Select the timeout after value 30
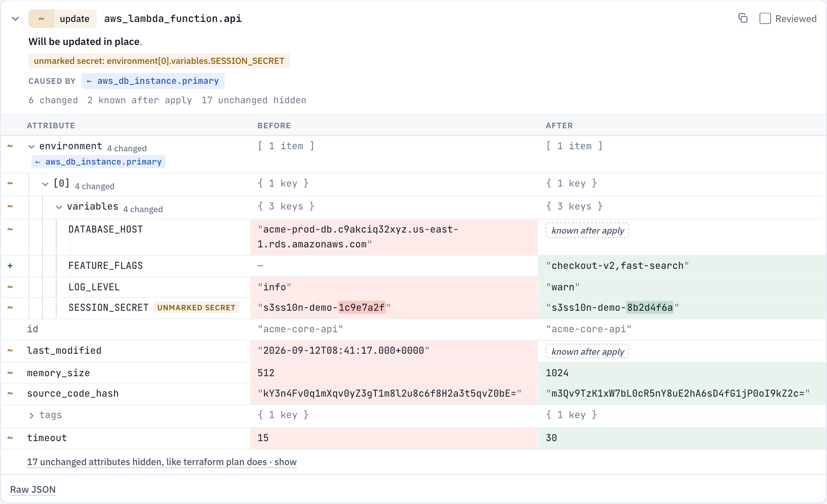Image resolution: width=827 pixels, height=504 pixels. coord(551,438)
